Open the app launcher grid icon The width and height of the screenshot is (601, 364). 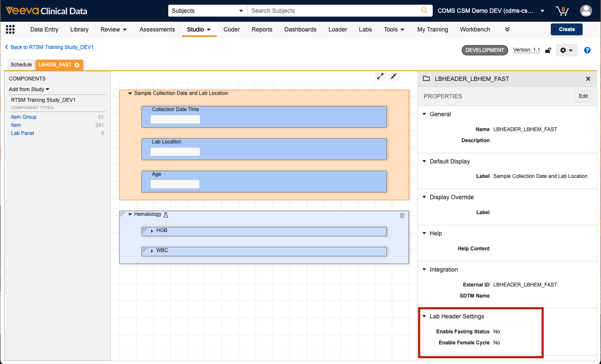[10, 29]
